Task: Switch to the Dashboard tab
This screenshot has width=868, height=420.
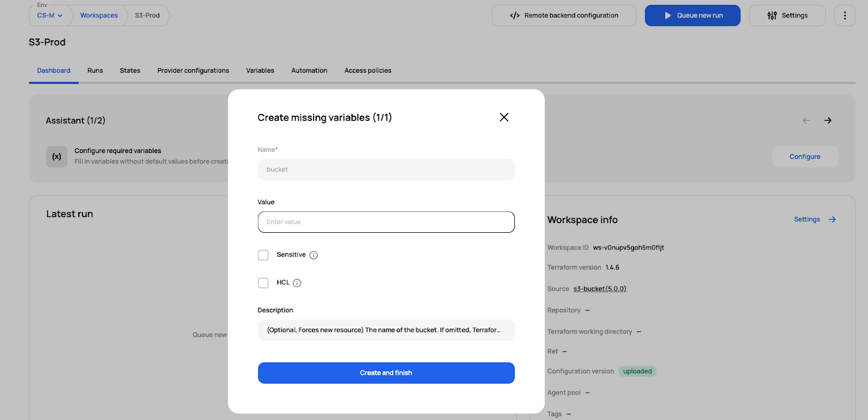Action: (x=54, y=71)
